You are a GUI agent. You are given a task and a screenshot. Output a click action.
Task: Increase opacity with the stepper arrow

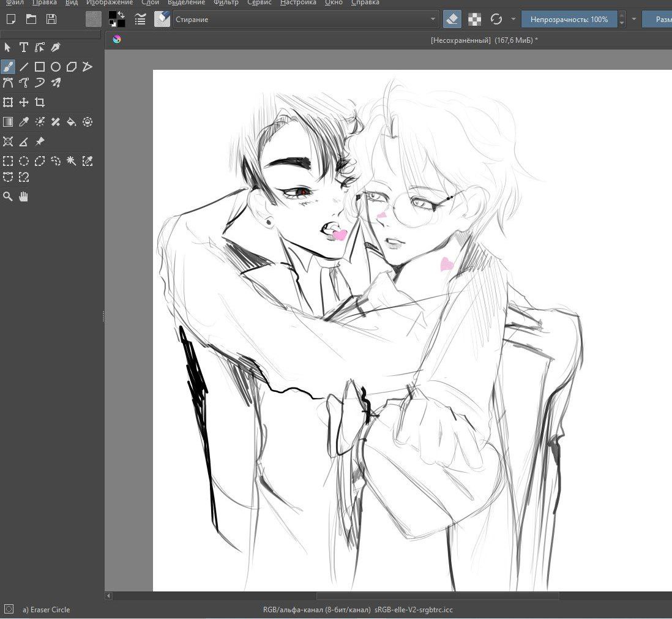[622, 15]
